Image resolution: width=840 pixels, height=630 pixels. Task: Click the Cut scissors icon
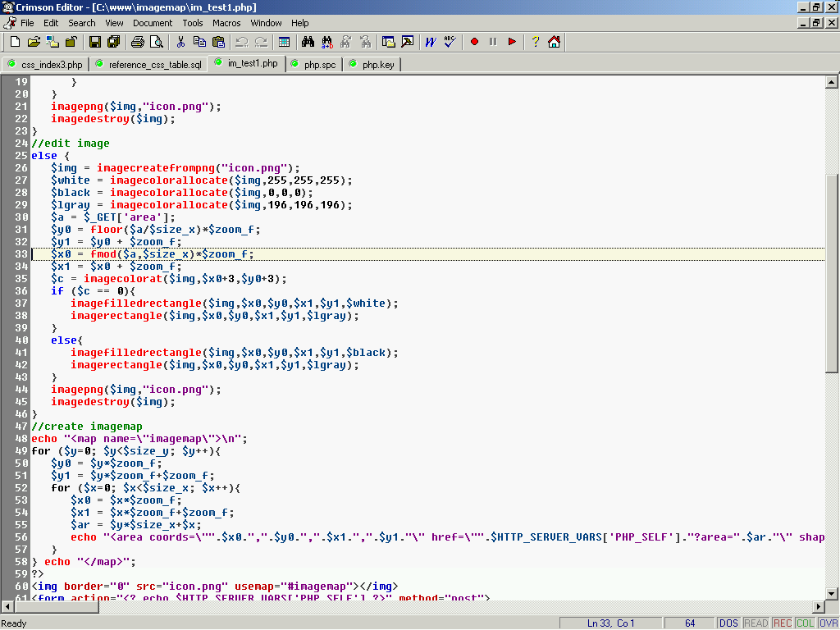(x=180, y=42)
